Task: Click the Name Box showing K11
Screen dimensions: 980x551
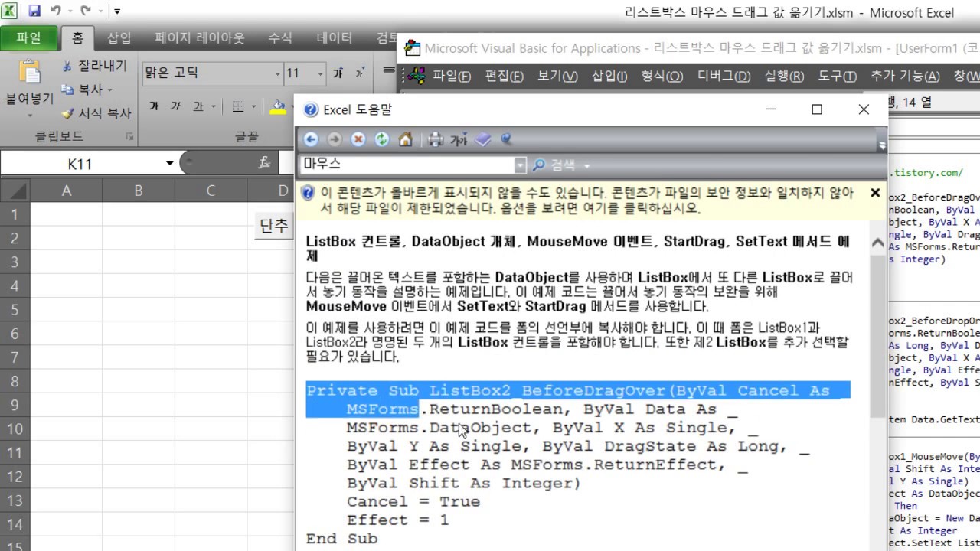Action: [80, 164]
